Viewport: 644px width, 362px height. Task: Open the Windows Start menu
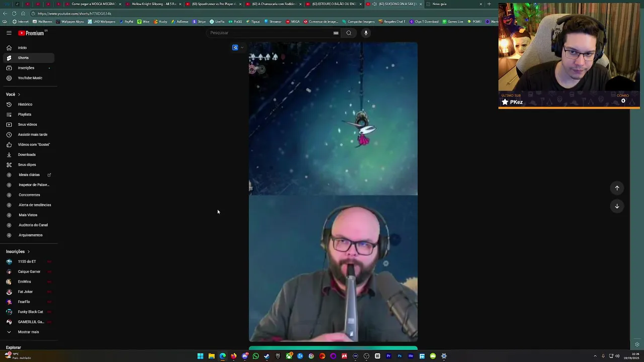(x=200, y=356)
